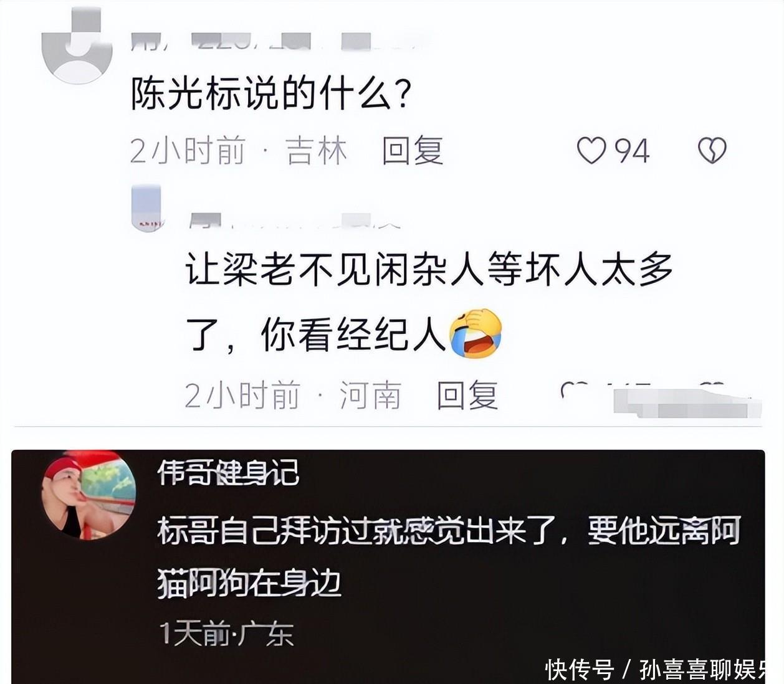784x684 pixels.
Task: View the small avatar of the Henan replier
Action: click(146, 208)
